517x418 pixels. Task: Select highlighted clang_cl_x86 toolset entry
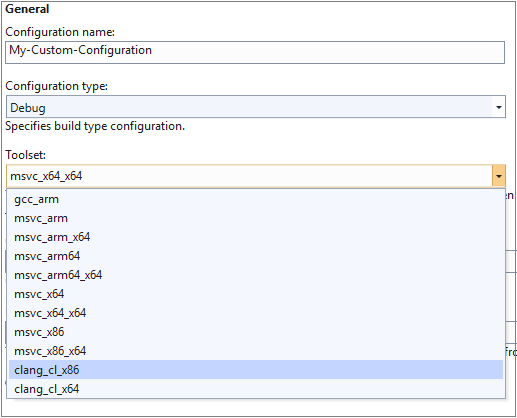[256, 370]
